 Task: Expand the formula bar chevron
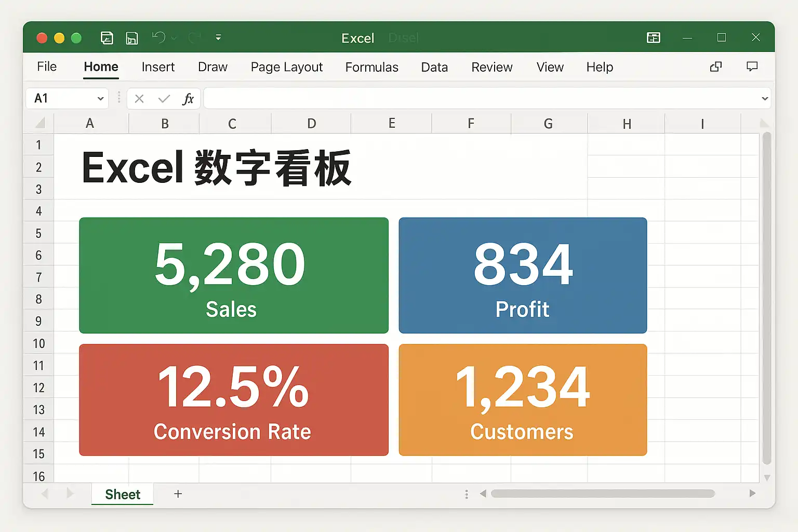click(765, 99)
